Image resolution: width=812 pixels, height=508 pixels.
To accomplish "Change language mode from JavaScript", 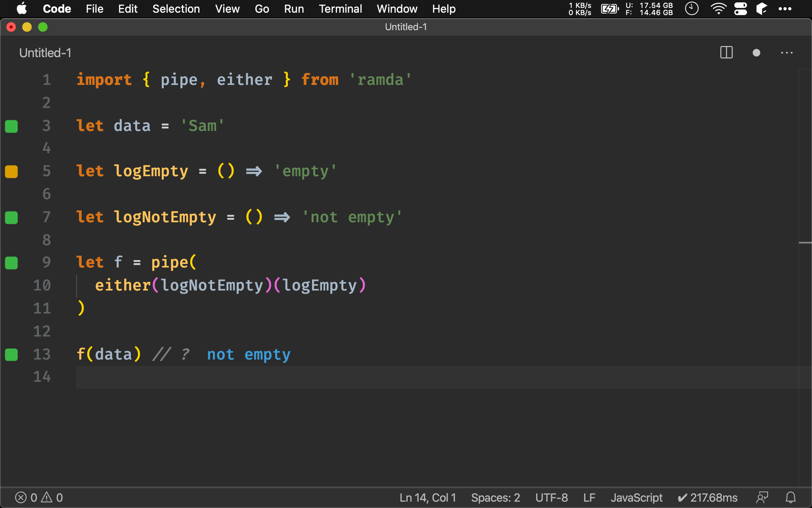I will point(636,498).
